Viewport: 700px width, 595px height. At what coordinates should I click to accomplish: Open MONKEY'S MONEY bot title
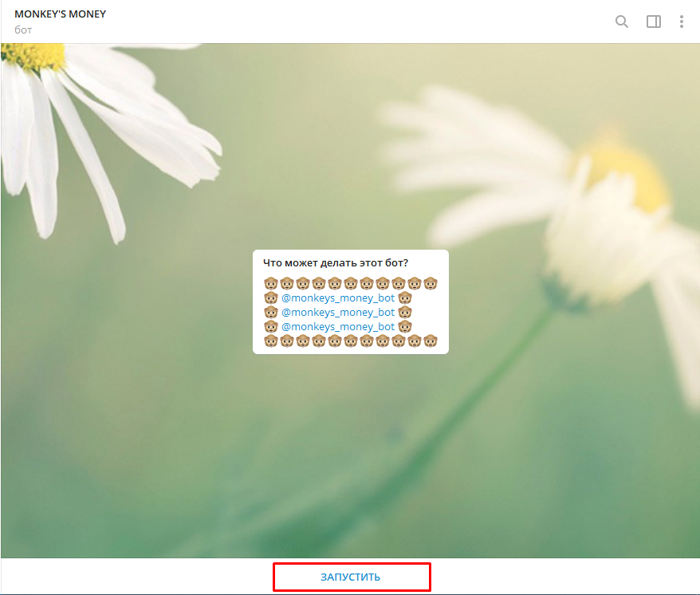(61, 14)
